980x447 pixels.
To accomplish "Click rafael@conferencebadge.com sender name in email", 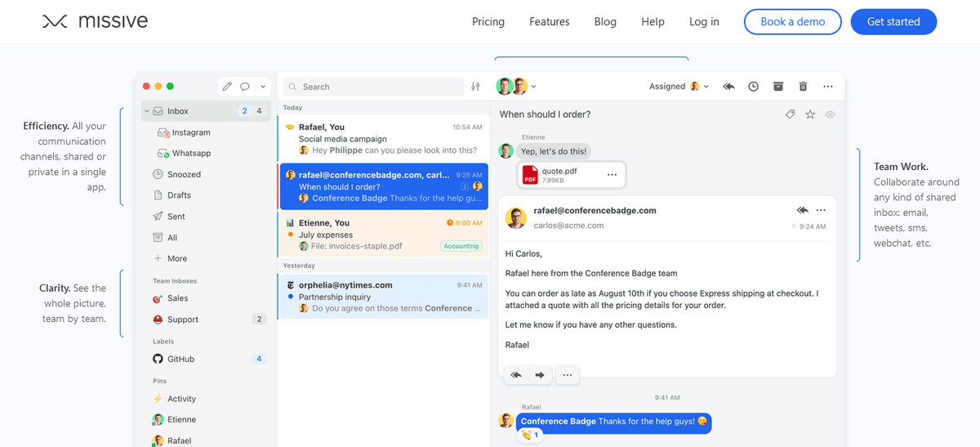I will [595, 210].
